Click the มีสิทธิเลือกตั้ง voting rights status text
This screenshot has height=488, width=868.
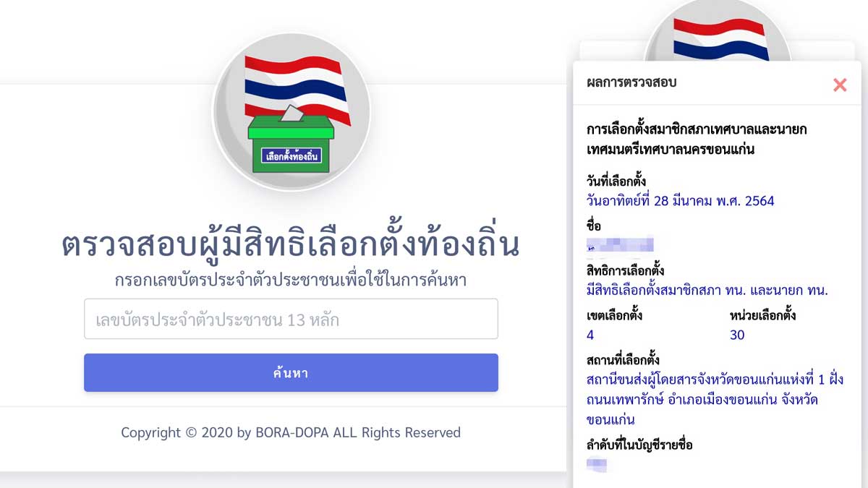pos(707,291)
